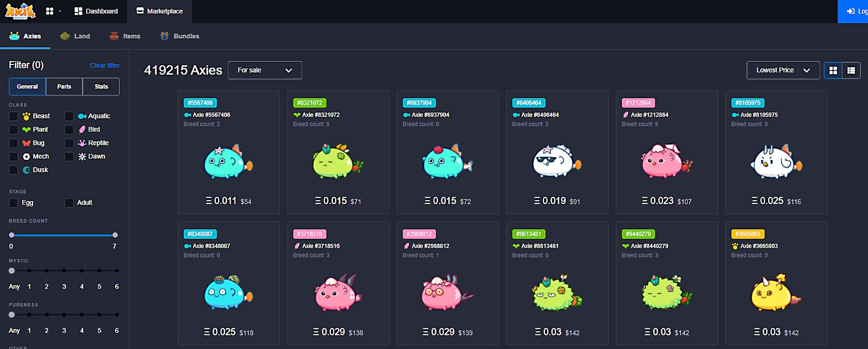Switch to the Land tab
The width and height of the screenshot is (868, 349).
pyautogui.click(x=75, y=36)
